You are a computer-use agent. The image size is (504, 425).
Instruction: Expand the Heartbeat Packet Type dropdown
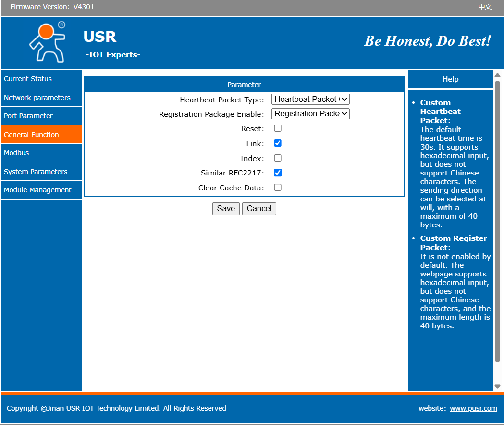[x=310, y=99]
